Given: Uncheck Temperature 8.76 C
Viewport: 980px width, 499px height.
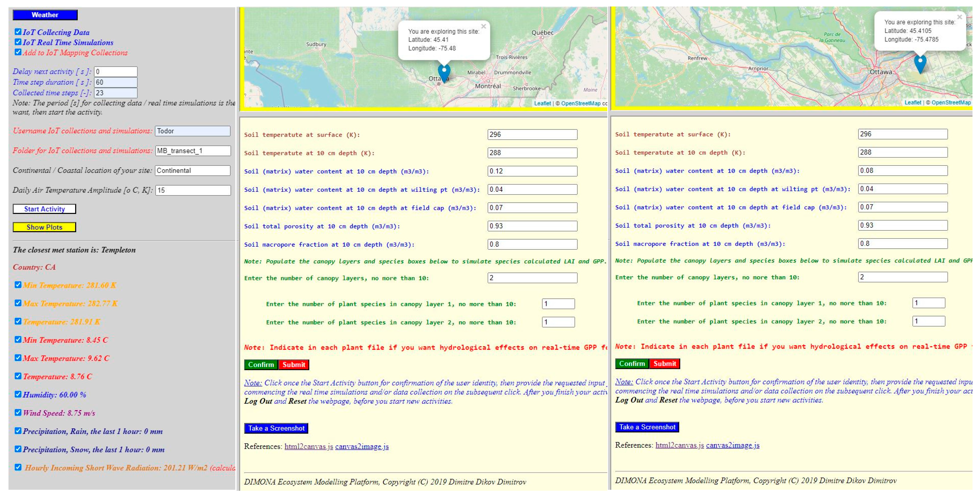Looking at the screenshot, I should (18, 376).
